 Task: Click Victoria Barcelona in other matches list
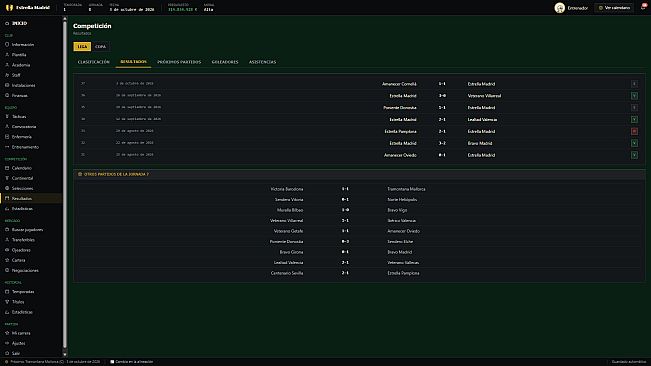point(287,189)
